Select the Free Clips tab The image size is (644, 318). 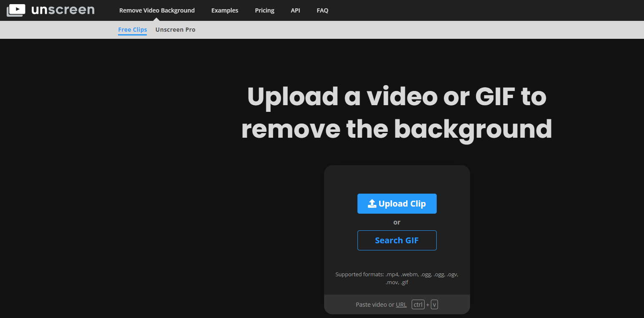pos(133,30)
